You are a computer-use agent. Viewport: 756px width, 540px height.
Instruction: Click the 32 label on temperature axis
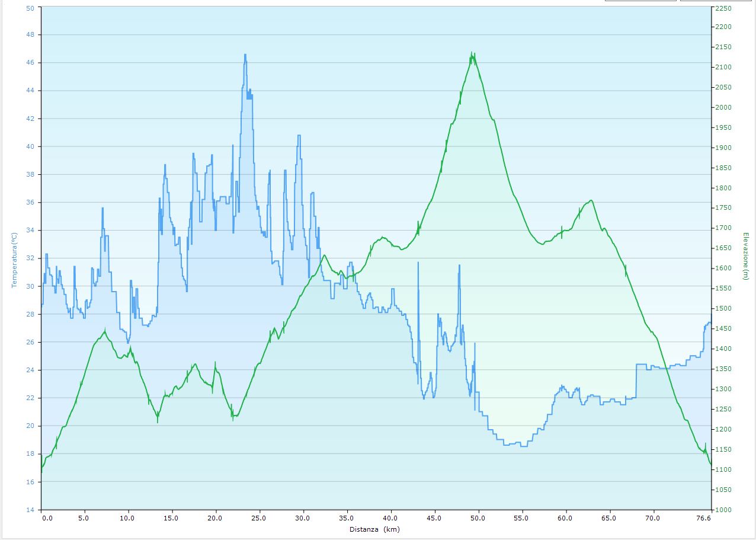pyautogui.click(x=30, y=258)
